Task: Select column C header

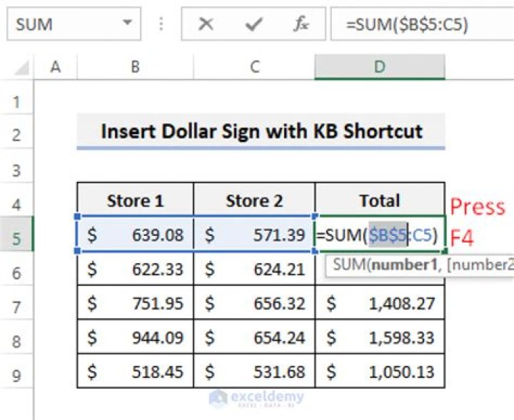Action: coord(254,67)
